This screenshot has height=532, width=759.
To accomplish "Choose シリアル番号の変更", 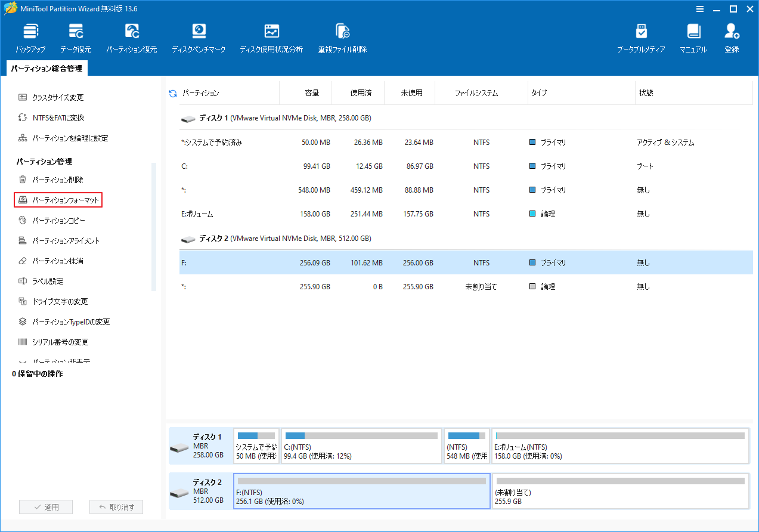I will (x=53, y=342).
